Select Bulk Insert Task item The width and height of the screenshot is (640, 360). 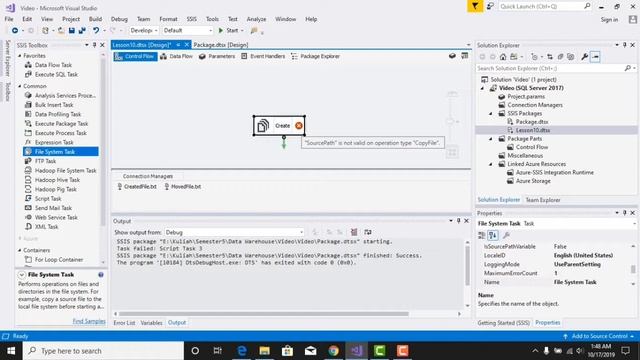(54, 105)
